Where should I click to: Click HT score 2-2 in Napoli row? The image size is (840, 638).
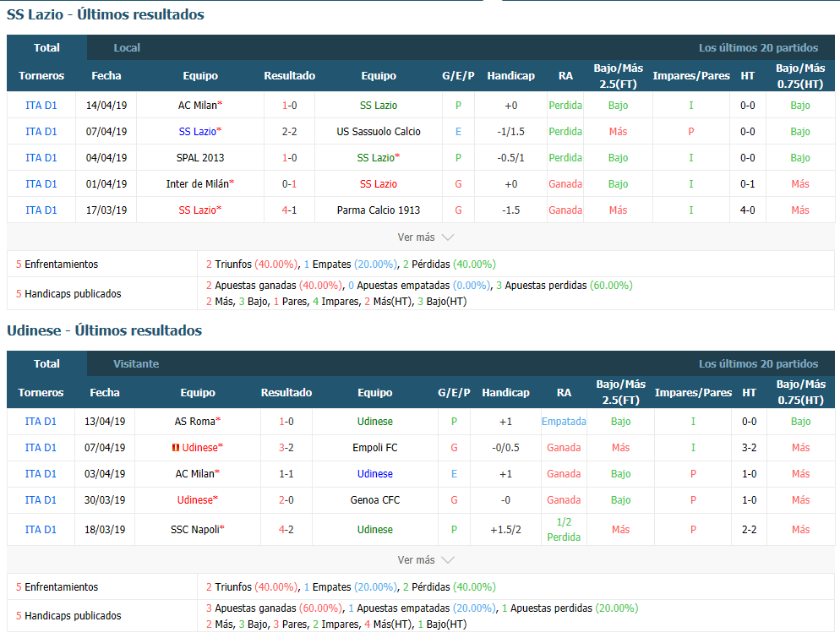(749, 530)
